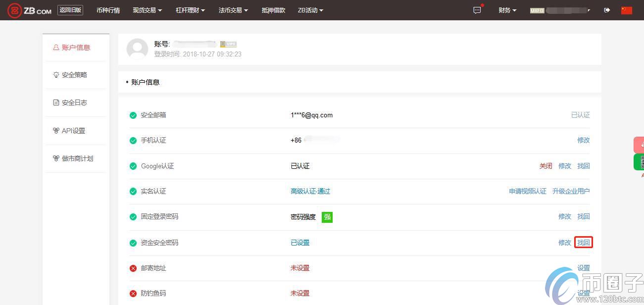Image resolution: width=644 pixels, height=305 pixels.
Task: Click 关闭 in the Google认证 row
Action: click(x=545, y=166)
